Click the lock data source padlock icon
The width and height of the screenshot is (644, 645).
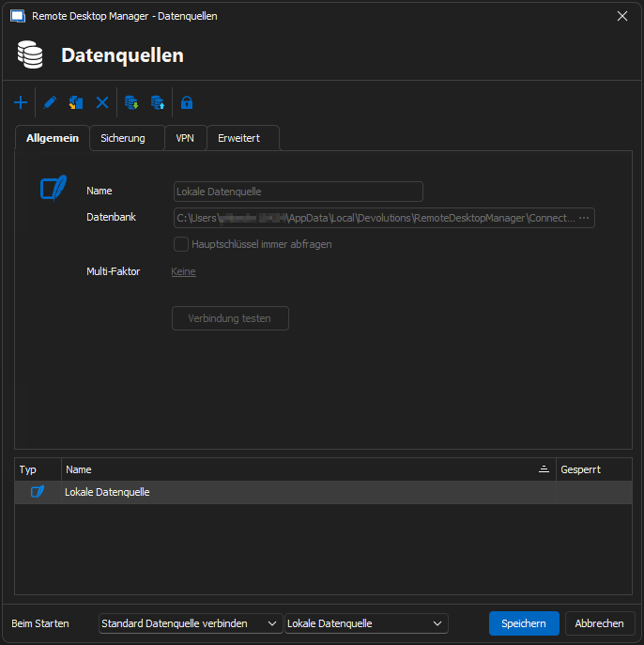coord(187,102)
